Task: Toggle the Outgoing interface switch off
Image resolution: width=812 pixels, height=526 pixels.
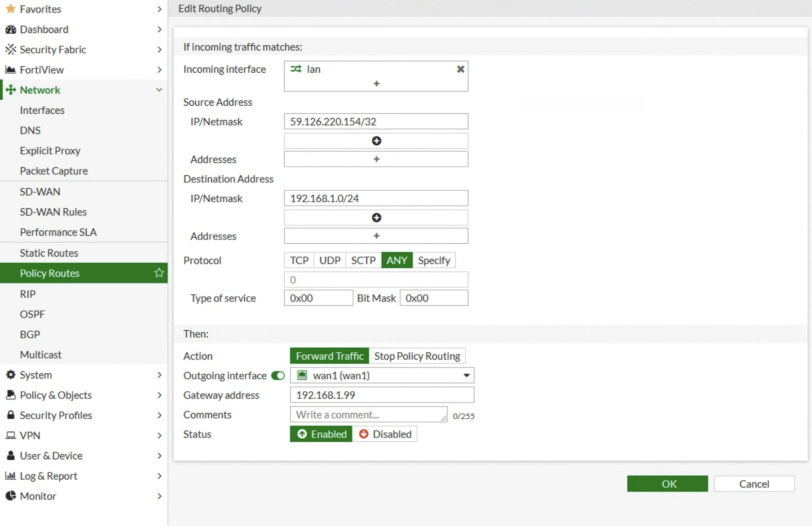Action: 278,375
